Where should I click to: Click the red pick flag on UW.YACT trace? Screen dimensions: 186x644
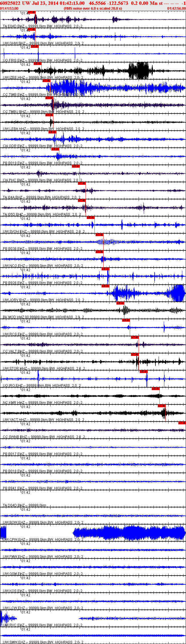[x=162, y=406]
